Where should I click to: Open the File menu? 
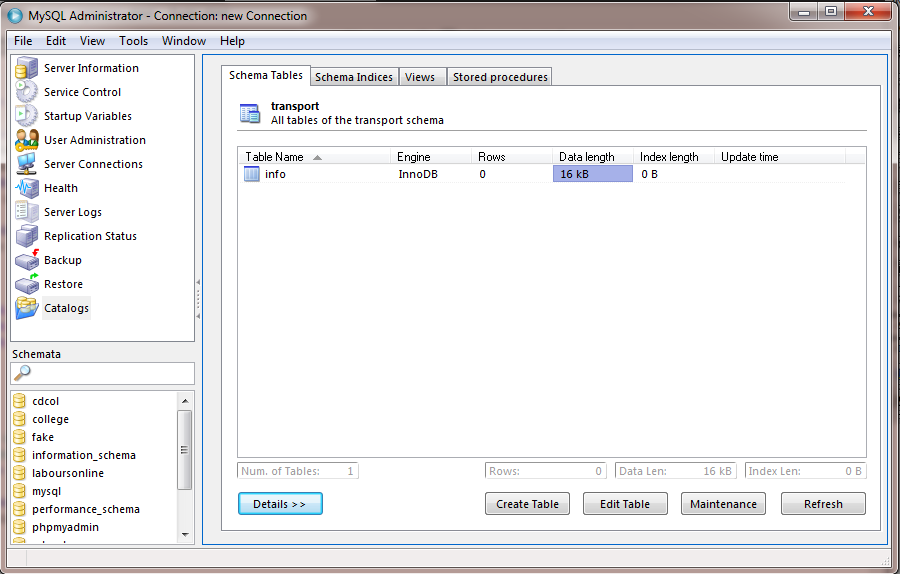tap(23, 41)
